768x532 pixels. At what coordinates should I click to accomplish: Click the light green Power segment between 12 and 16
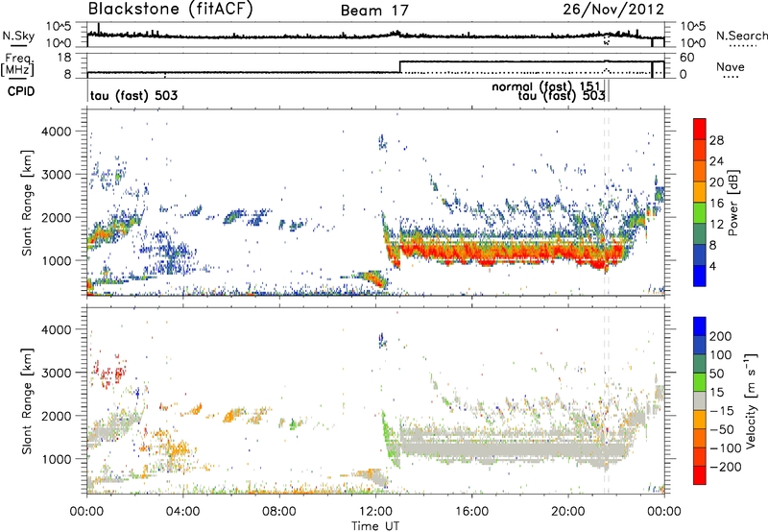coord(700,212)
